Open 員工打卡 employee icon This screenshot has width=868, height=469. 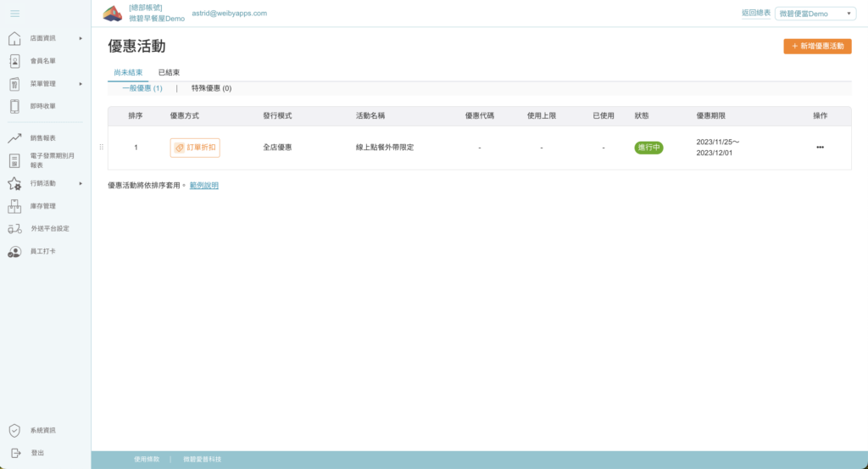14,251
